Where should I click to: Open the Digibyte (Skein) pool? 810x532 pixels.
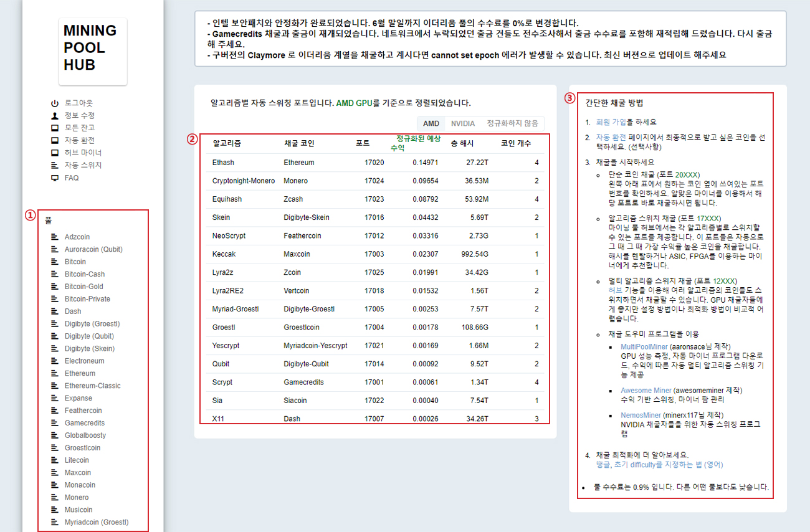click(90, 349)
